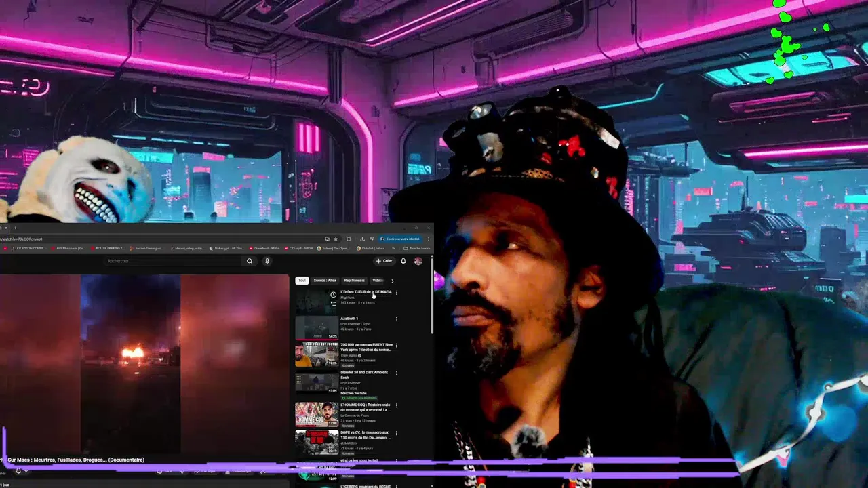Show more filter chips with arrow
Screen dimensions: 868x488
tap(392, 281)
